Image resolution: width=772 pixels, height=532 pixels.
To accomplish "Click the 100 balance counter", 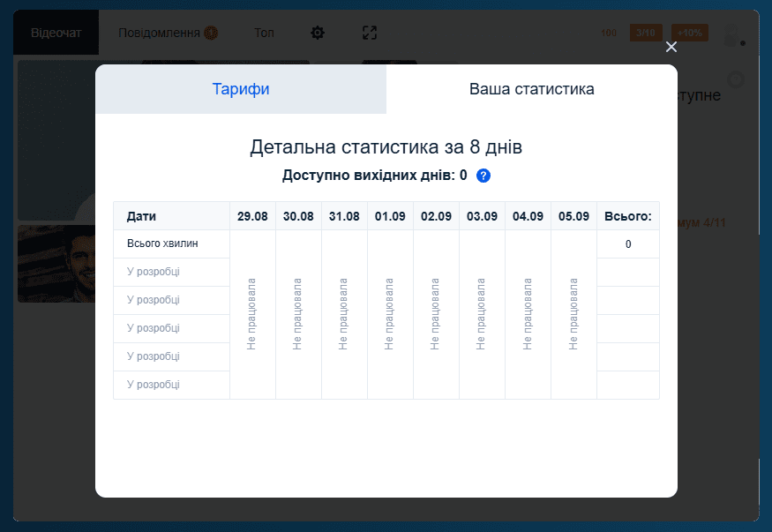I will (608, 33).
